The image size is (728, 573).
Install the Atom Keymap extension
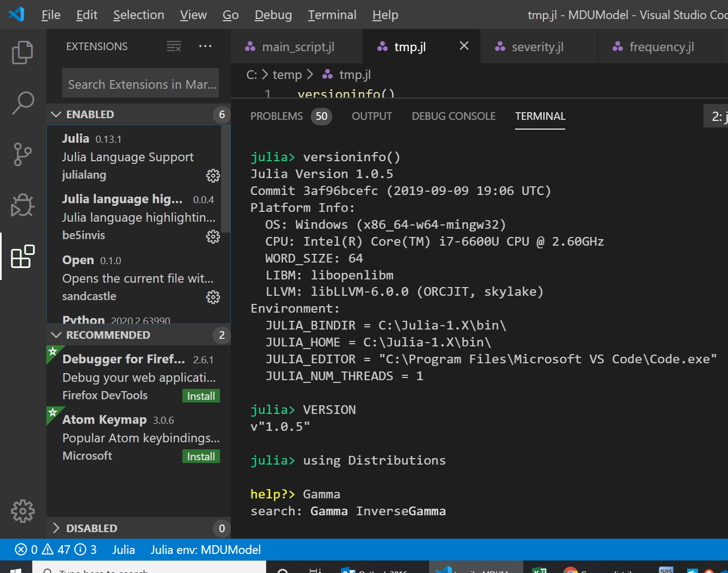[x=201, y=456]
